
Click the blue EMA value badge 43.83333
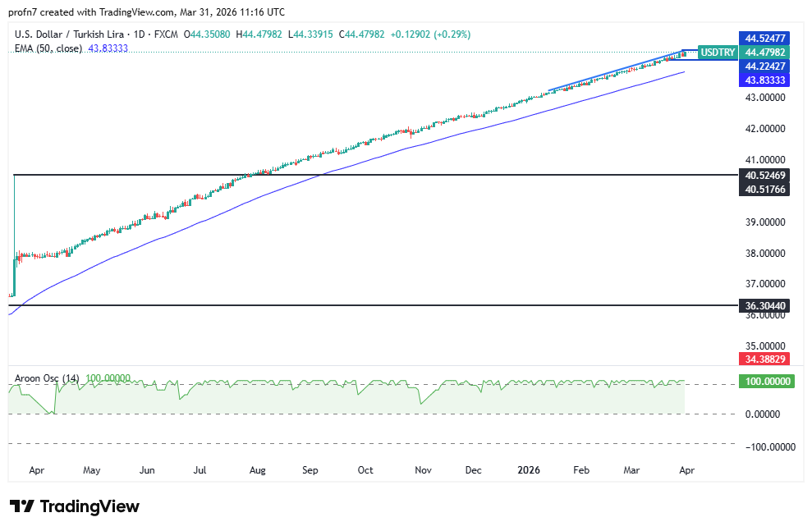[x=766, y=80]
